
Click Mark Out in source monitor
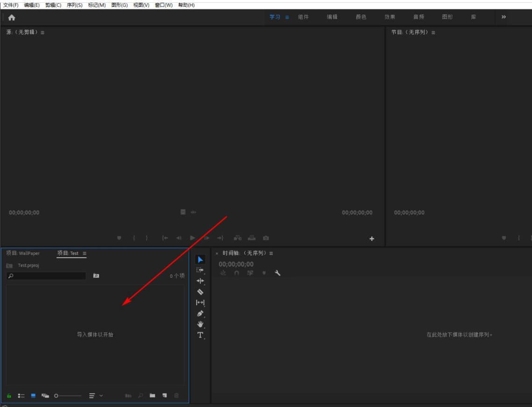pyautogui.click(x=147, y=238)
